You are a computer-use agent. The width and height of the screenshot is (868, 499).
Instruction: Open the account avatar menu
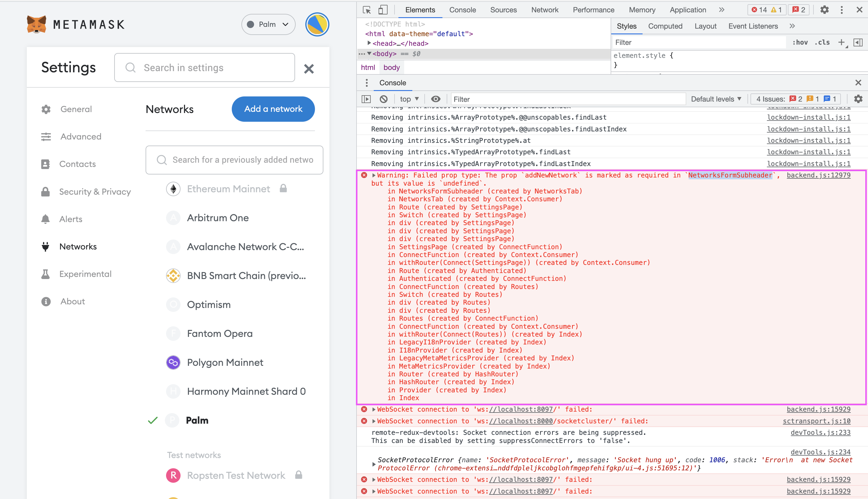pos(317,24)
